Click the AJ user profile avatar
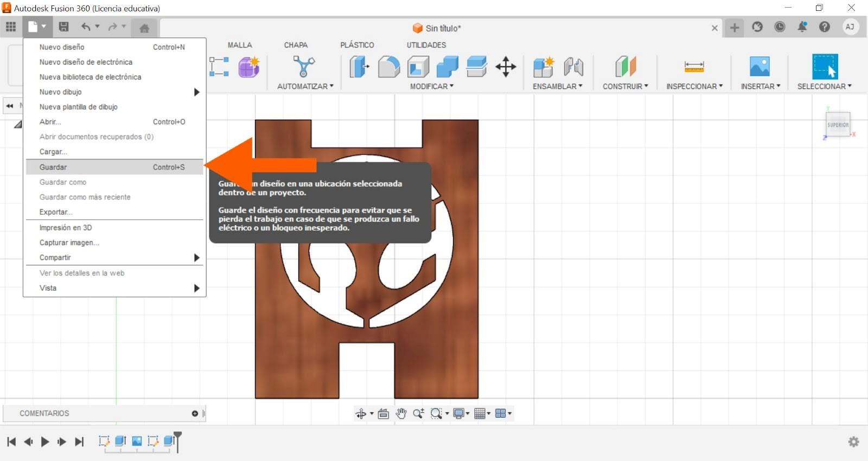Image resolution: width=868 pixels, height=461 pixels. coord(850,27)
